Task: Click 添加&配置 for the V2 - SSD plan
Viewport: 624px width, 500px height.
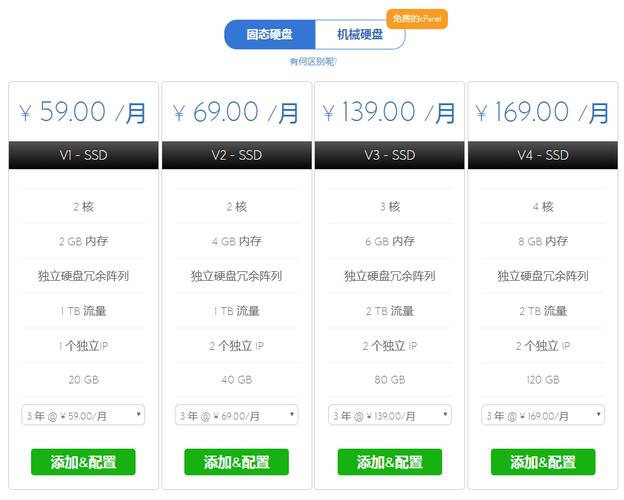Action: click(x=236, y=462)
